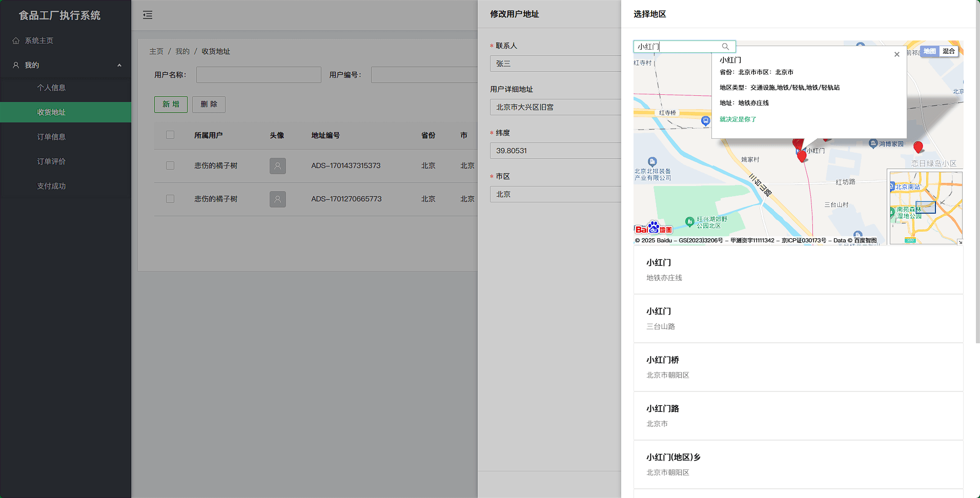Click avatar in row ADS-1701270665773
This screenshot has width=980, height=498.
pyautogui.click(x=278, y=199)
